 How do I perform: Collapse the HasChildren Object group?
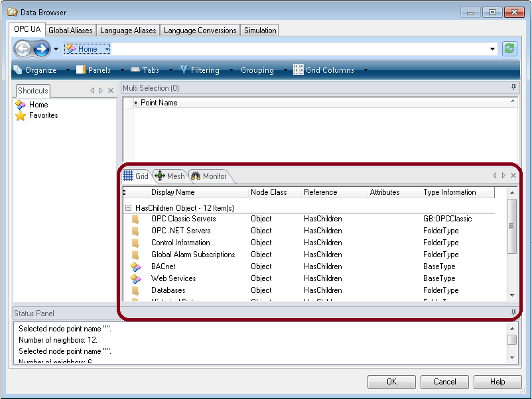point(129,208)
